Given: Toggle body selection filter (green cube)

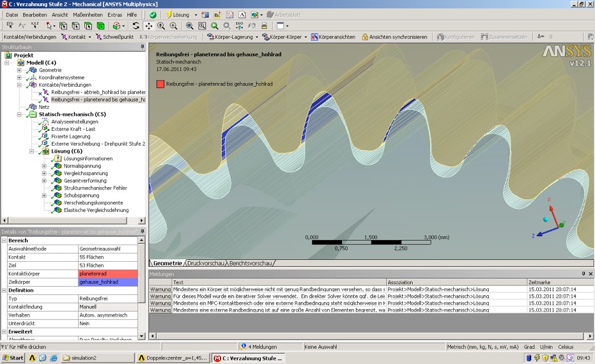Looking at the screenshot, I should click(x=101, y=26).
